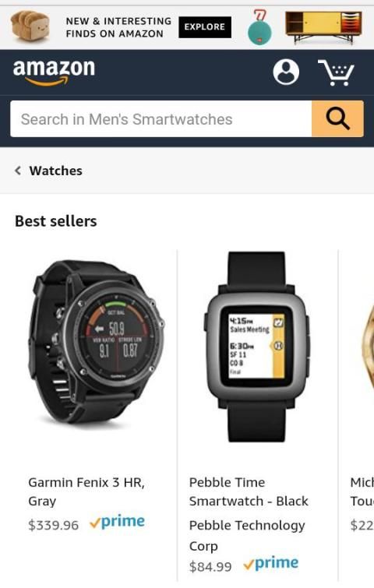Focus the Search in Men's Smartwatches field
374x588 pixels.
tap(161, 119)
